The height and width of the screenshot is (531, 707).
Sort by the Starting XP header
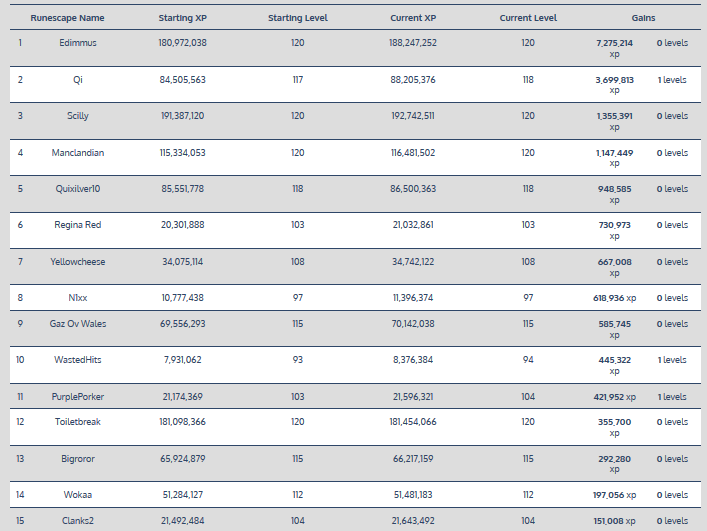[x=182, y=19]
